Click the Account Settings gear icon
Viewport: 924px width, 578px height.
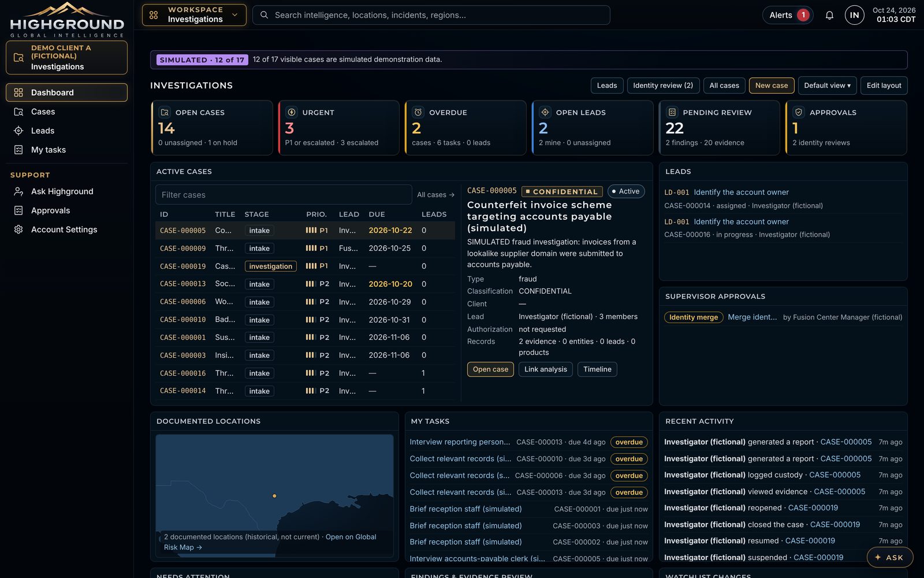click(x=18, y=229)
